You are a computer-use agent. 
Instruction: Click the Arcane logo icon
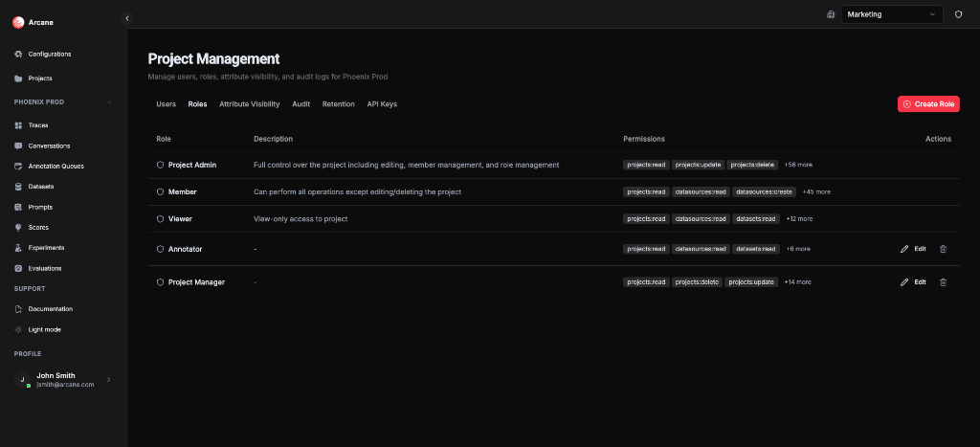pyautogui.click(x=18, y=23)
